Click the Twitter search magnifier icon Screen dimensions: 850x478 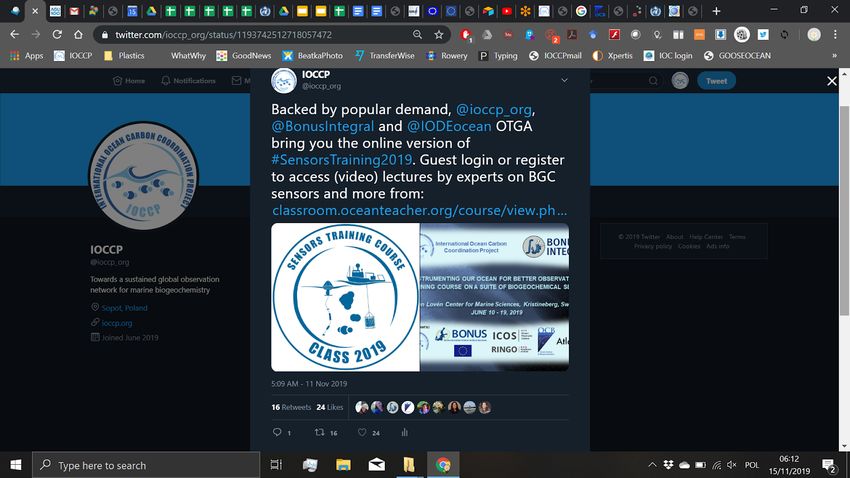[653, 81]
